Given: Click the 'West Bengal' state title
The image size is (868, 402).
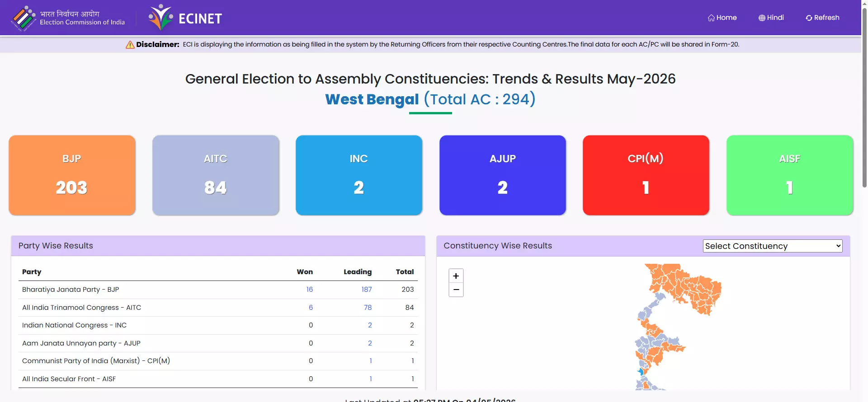Looking at the screenshot, I should click(372, 99).
